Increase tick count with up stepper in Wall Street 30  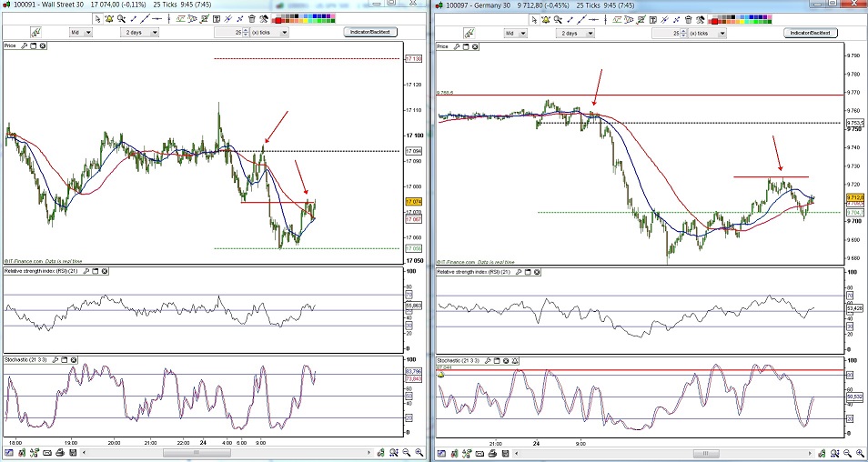coord(246,30)
